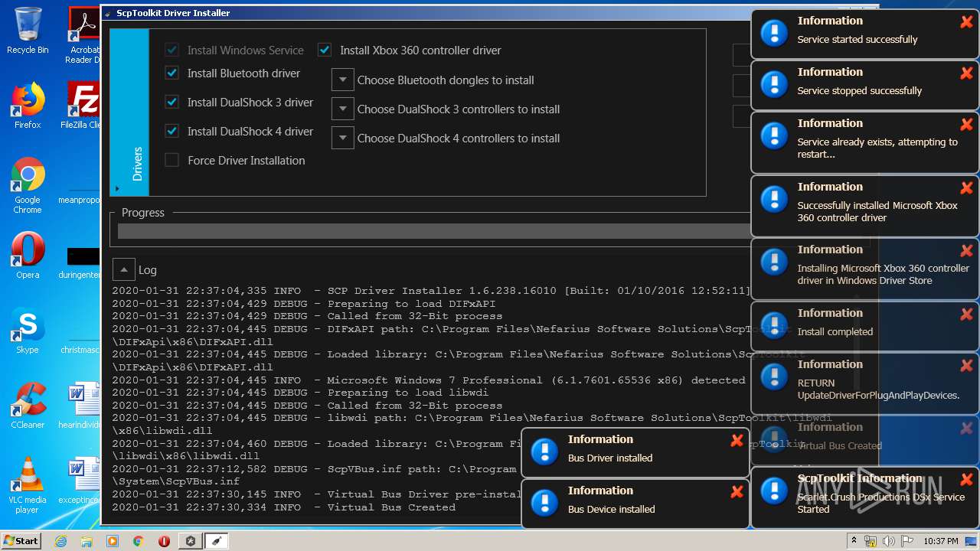Open Internet Explorer from the taskbar
Image resolution: width=980 pixels, height=551 pixels.
pos(61,541)
